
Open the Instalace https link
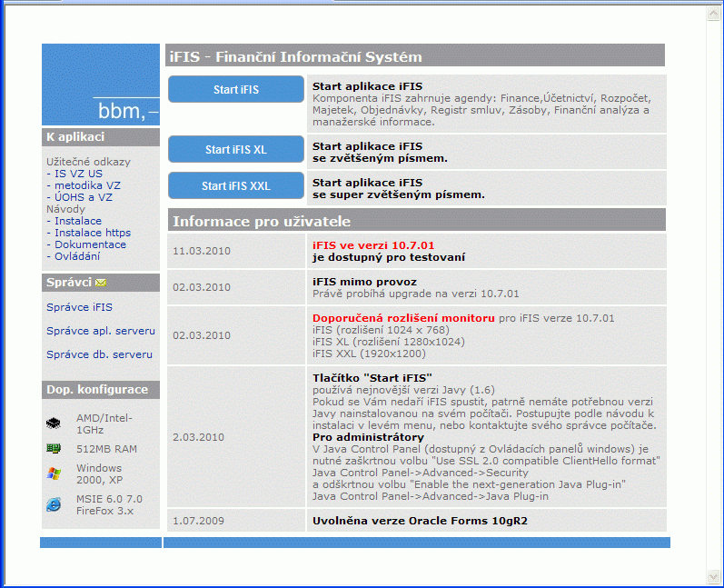click(x=93, y=233)
